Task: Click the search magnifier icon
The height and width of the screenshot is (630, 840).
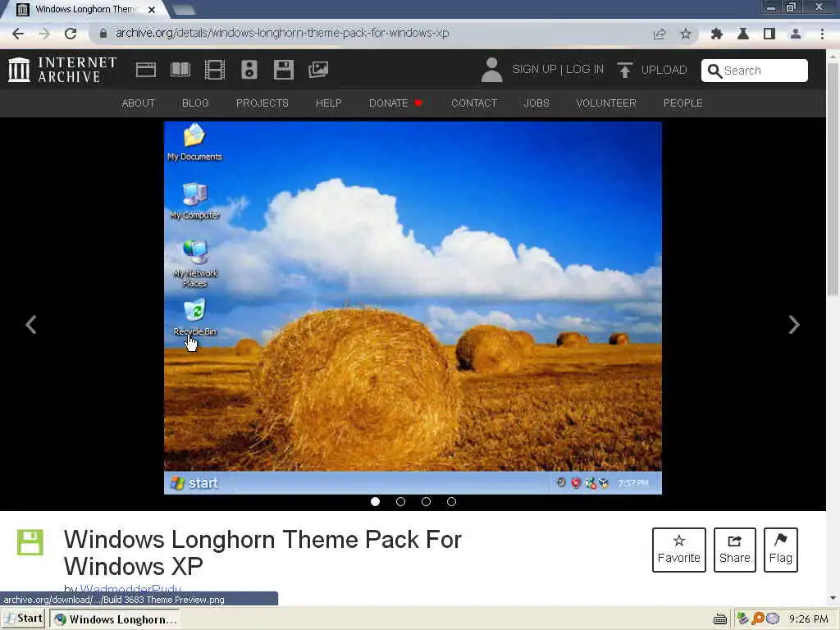Action: [x=714, y=71]
